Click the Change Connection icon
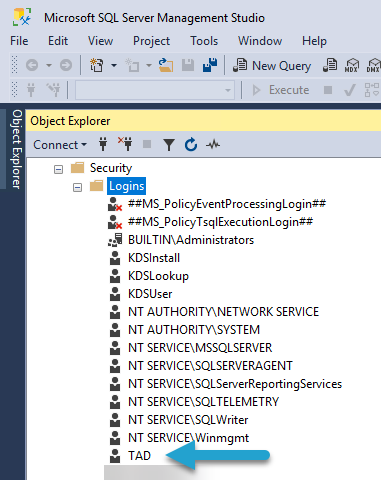 point(54,90)
